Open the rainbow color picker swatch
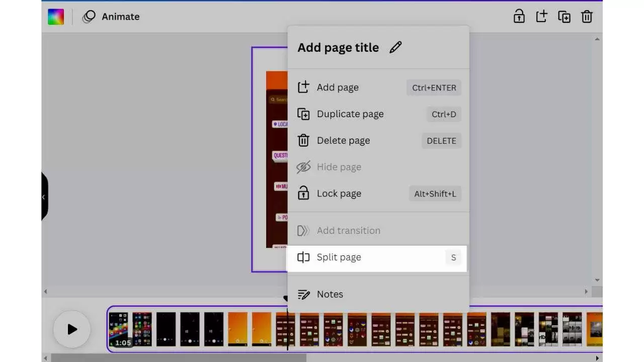Image resolution: width=644 pixels, height=362 pixels. coord(56,17)
